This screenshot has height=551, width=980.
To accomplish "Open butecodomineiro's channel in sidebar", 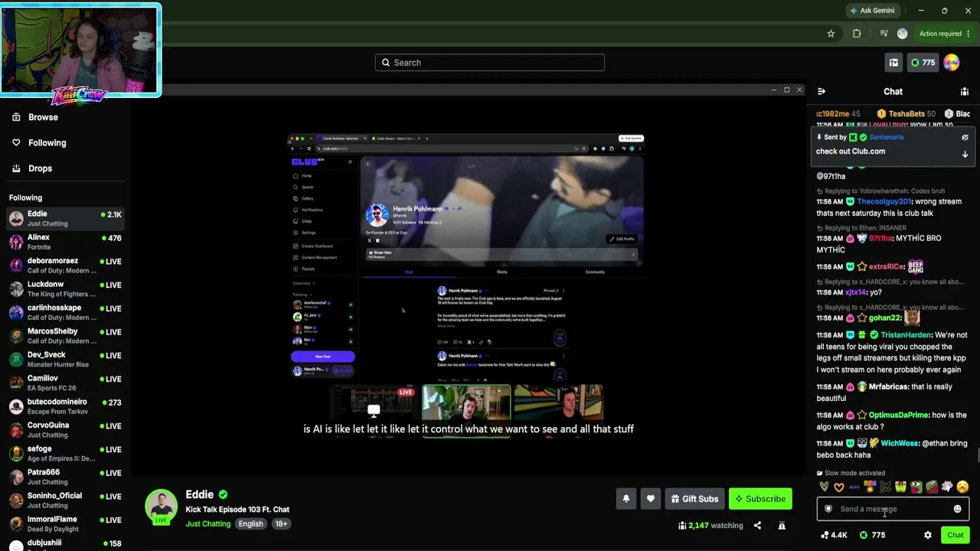I will click(x=65, y=406).
